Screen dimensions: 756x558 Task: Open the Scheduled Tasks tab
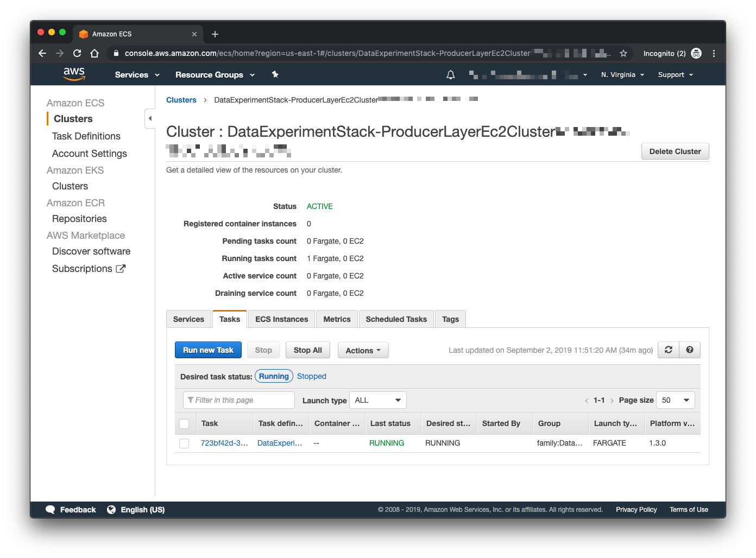[396, 319]
